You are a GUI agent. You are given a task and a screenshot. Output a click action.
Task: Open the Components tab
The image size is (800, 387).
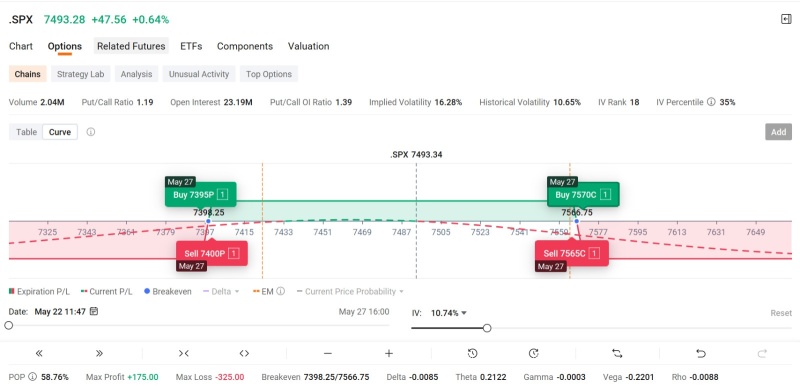[245, 46]
